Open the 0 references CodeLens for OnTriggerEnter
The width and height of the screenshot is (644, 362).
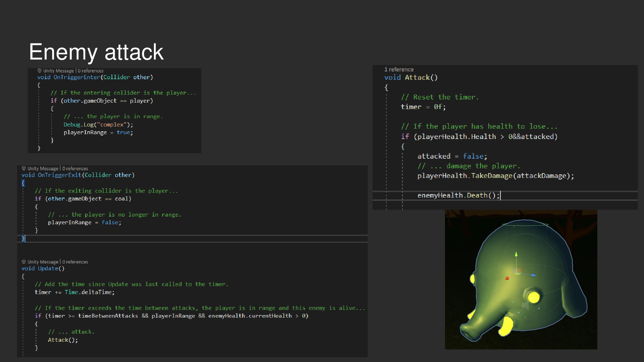[x=90, y=70]
